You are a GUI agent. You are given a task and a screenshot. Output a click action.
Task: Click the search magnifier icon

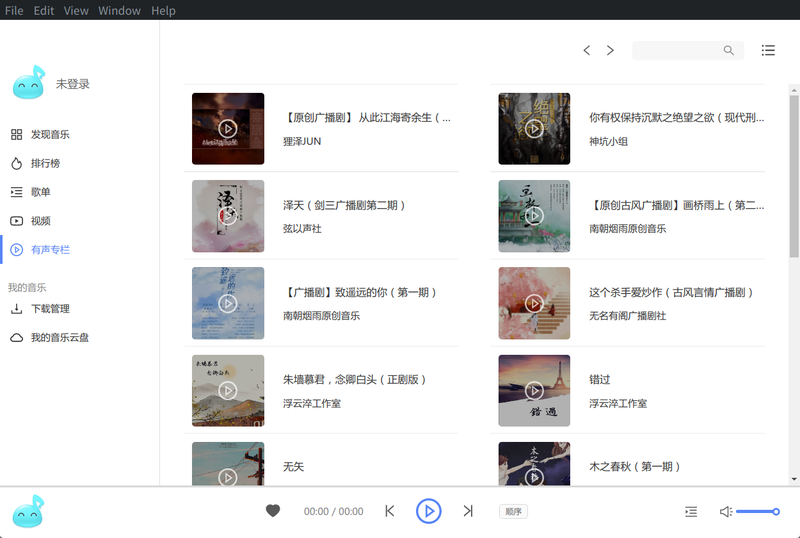729,50
